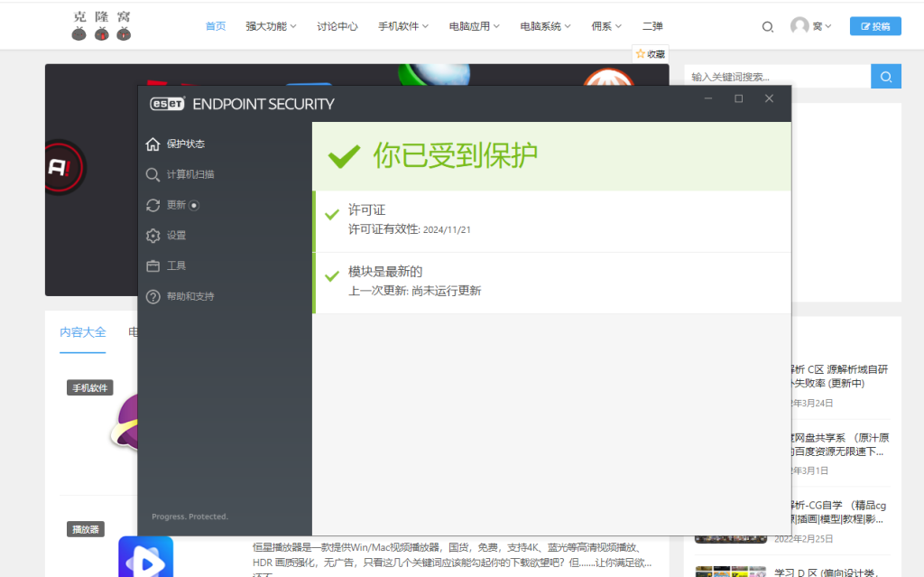Open 二弹 in website navigation
The image size is (924, 577).
[x=652, y=26]
